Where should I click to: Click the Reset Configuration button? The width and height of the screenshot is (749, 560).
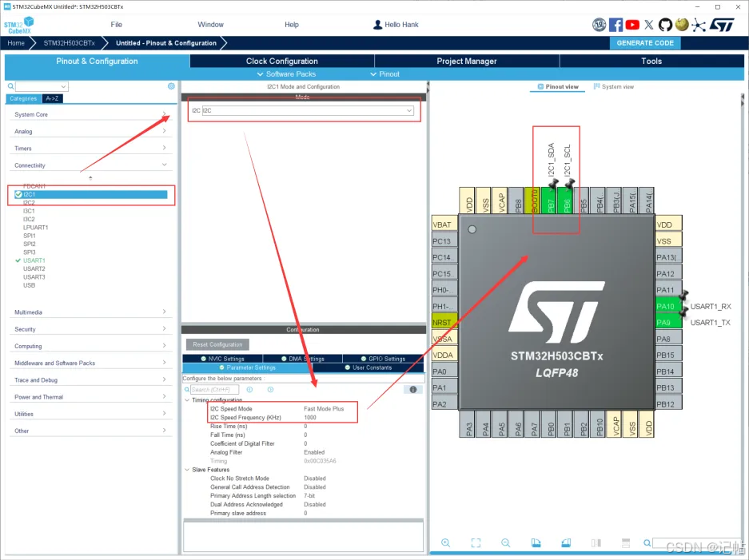click(x=217, y=344)
